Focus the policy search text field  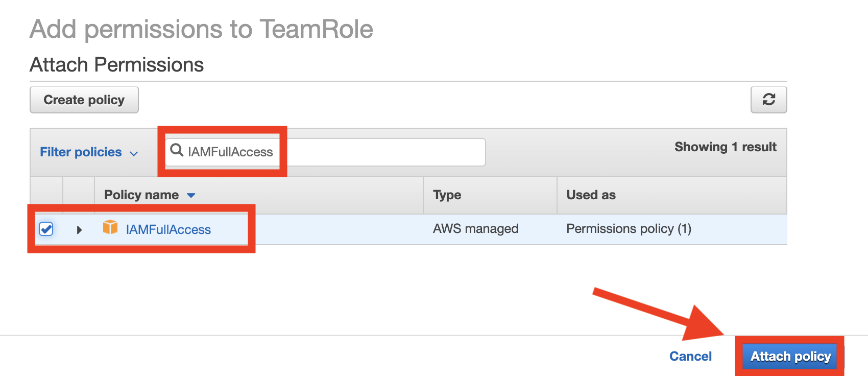[325, 152]
